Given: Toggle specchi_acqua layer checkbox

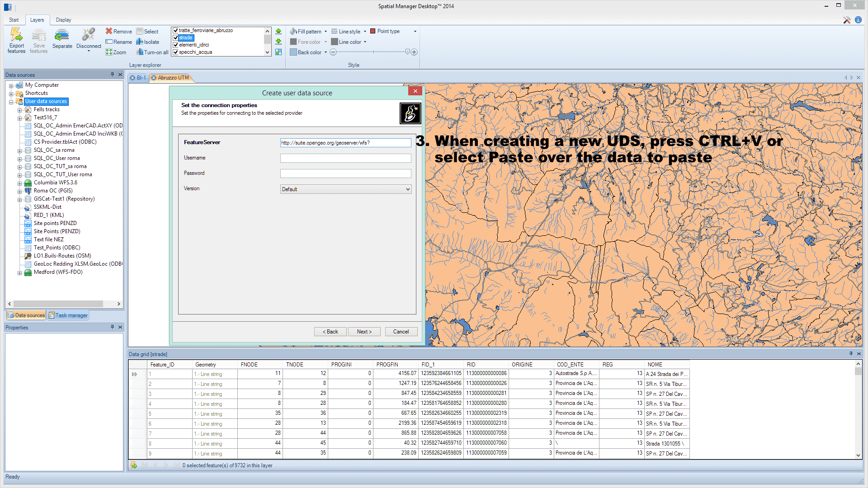Looking at the screenshot, I should [175, 52].
